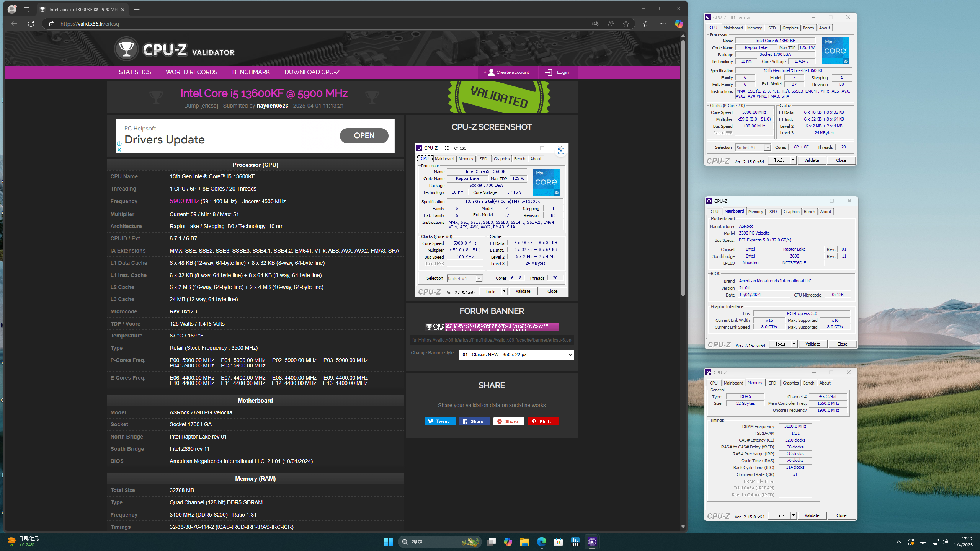Close the Intel Core i5 browser tab
Screen dimensions: 980x551
coord(122,10)
